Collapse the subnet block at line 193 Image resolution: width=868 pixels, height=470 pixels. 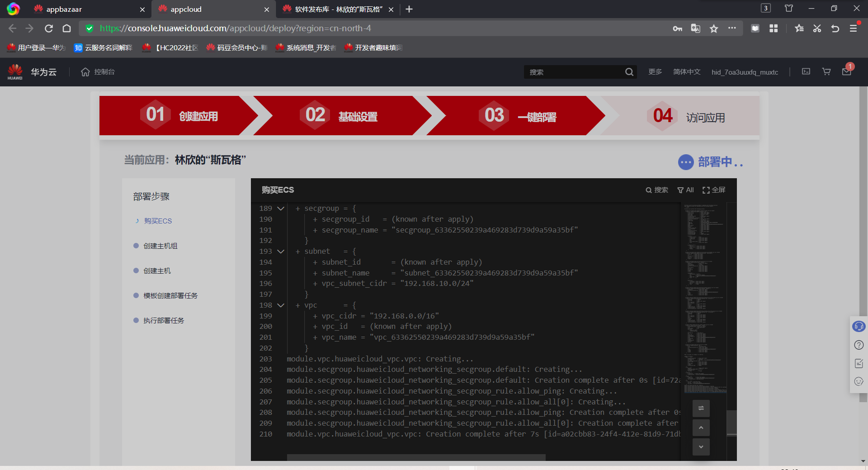(281, 252)
